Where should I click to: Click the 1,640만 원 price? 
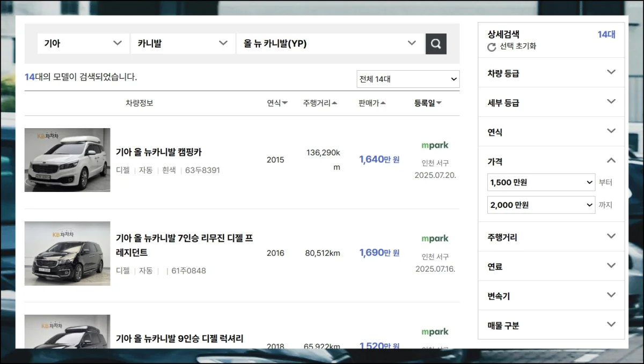tap(379, 159)
